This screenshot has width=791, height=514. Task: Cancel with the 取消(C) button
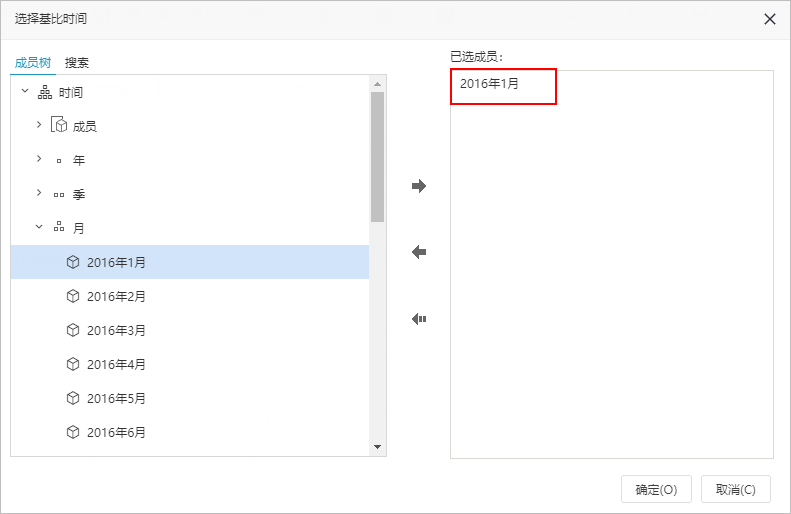tap(736, 489)
